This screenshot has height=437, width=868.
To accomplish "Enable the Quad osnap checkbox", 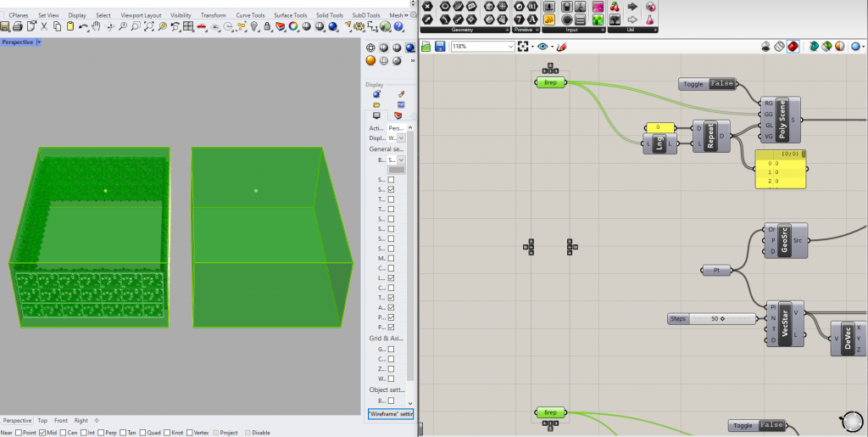I will point(142,433).
